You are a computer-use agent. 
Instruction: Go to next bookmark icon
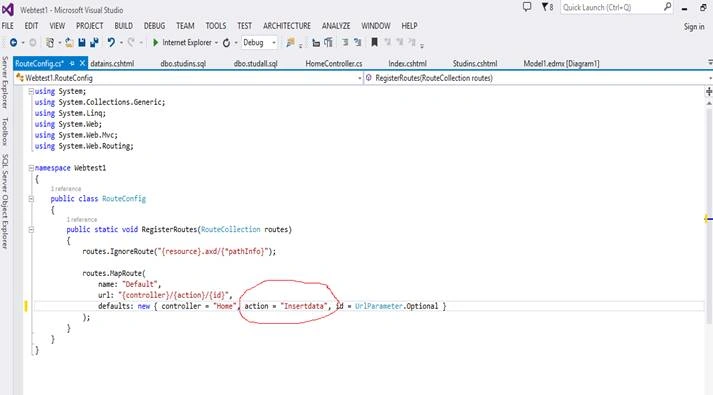click(x=400, y=42)
